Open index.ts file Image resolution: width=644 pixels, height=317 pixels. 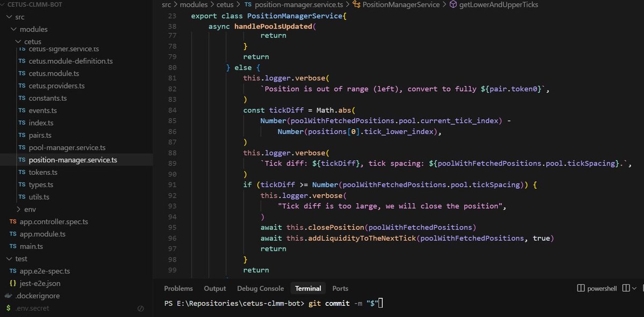[x=41, y=123]
